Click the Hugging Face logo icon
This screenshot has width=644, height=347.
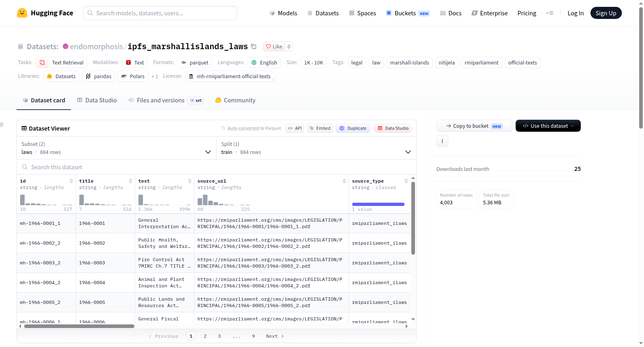(22, 13)
